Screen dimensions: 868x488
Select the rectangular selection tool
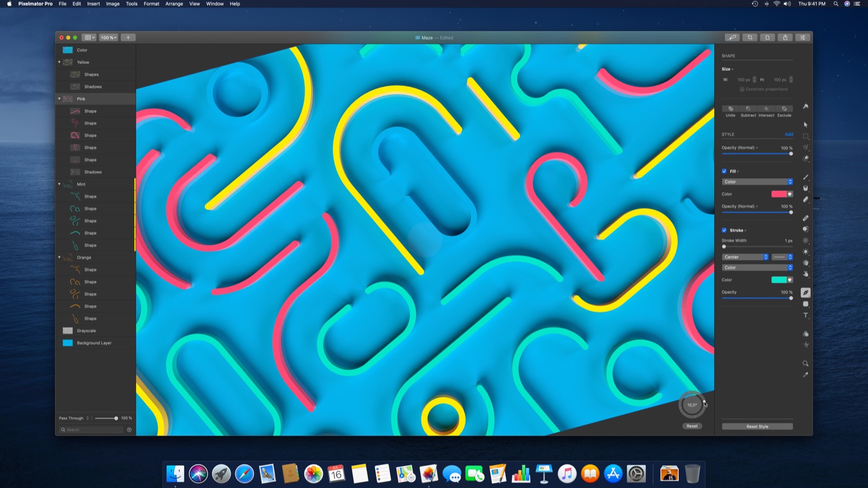(x=806, y=136)
